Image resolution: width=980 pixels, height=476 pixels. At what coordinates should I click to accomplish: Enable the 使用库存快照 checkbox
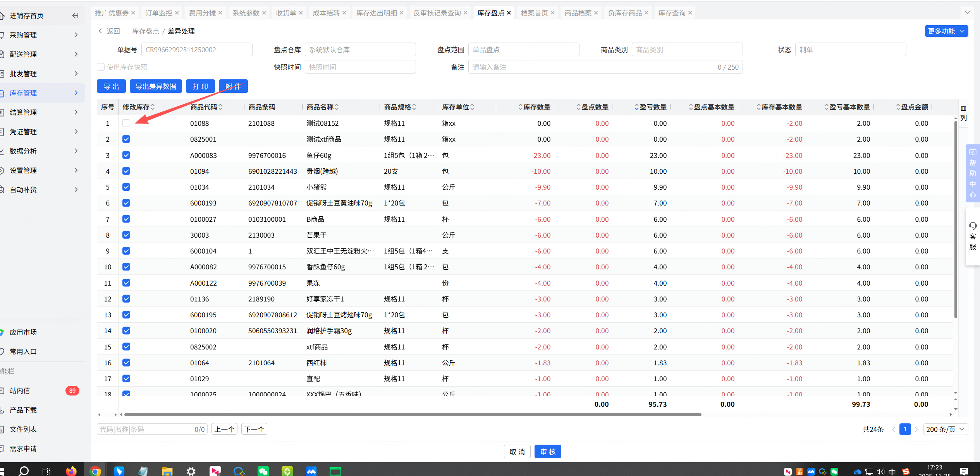101,67
